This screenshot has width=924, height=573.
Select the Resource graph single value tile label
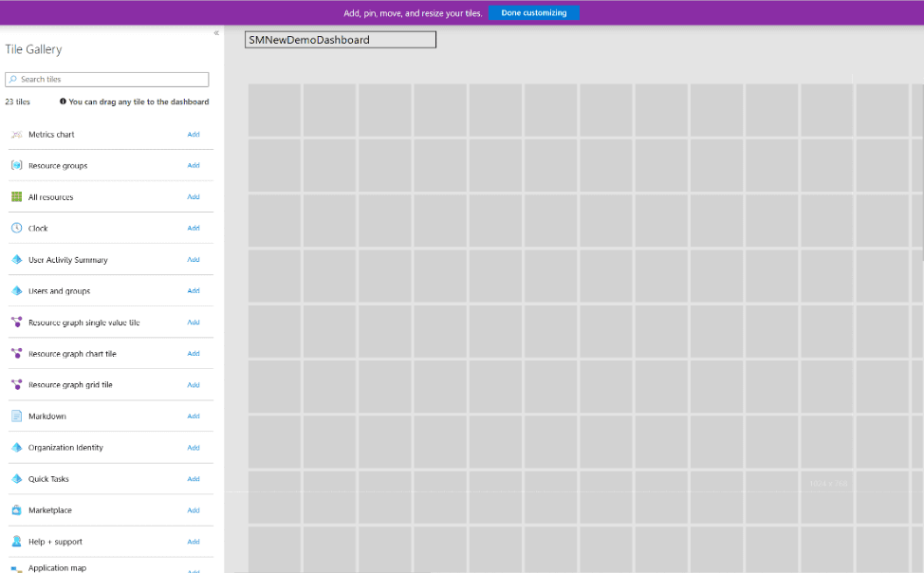[83, 323]
